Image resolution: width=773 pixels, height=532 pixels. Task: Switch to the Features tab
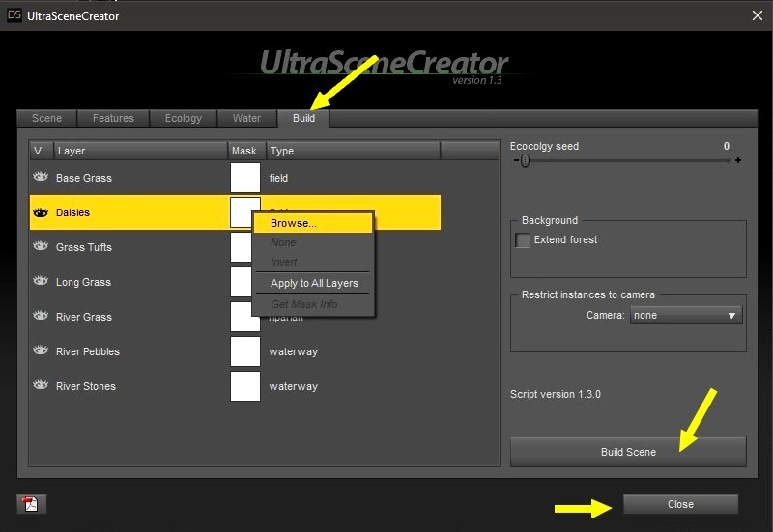tap(113, 118)
